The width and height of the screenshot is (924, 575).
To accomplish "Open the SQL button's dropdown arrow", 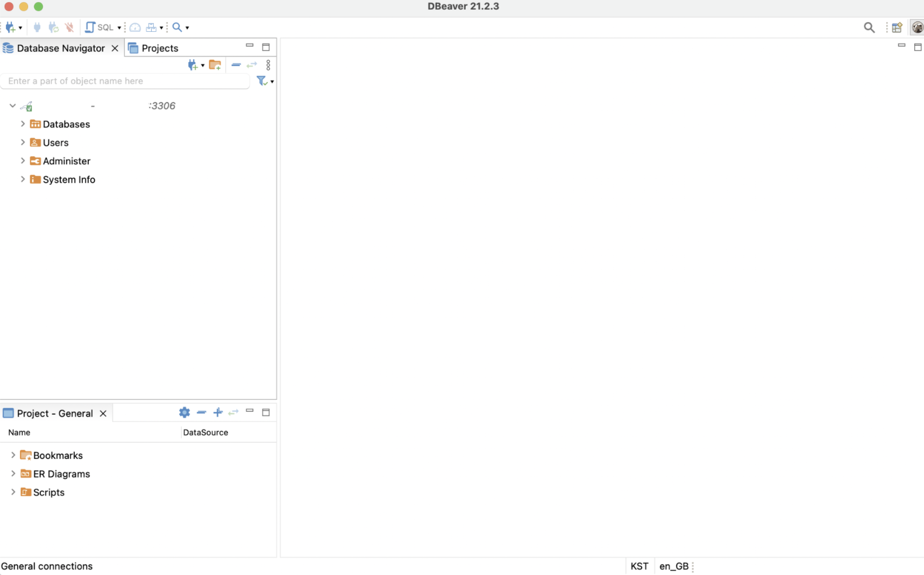I will pyautogui.click(x=119, y=28).
